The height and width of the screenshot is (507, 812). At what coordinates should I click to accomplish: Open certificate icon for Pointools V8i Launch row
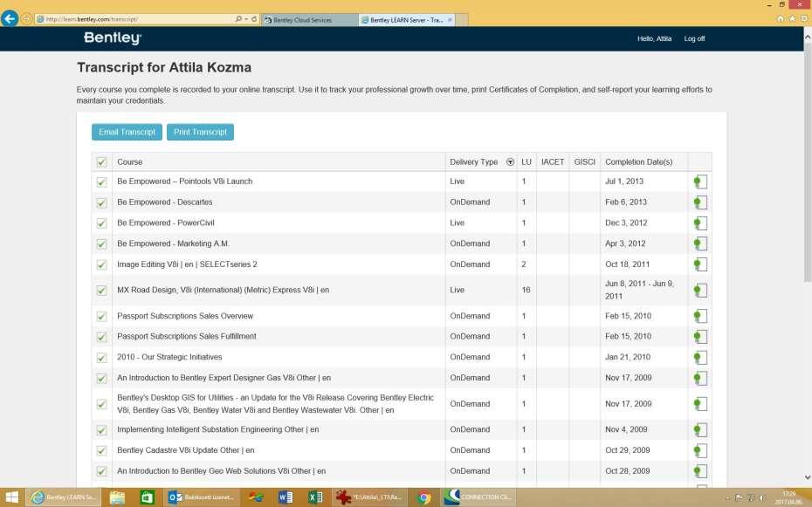point(700,182)
